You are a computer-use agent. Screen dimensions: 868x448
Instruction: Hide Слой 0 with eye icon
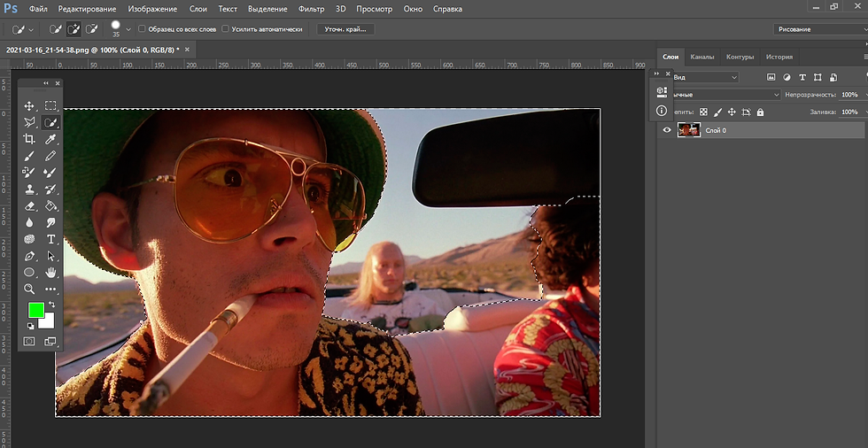pyautogui.click(x=666, y=130)
